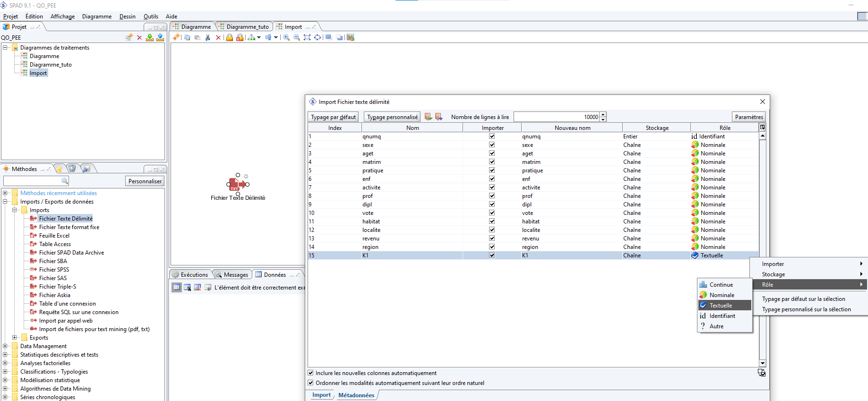Click the Méthodes search input field
The width and height of the screenshot is (868, 401).
[x=32, y=181]
